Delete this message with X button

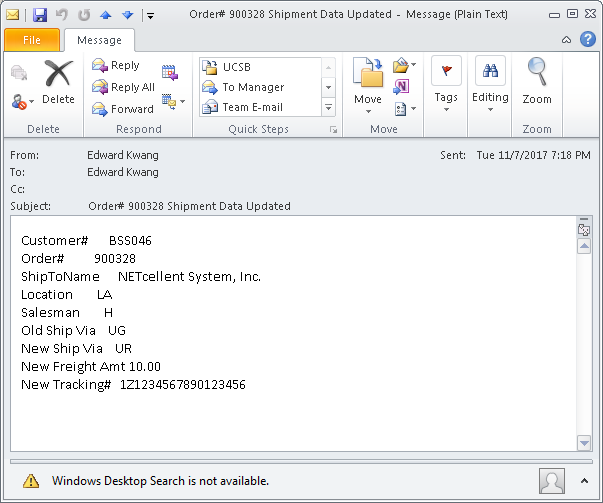tap(58, 82)
